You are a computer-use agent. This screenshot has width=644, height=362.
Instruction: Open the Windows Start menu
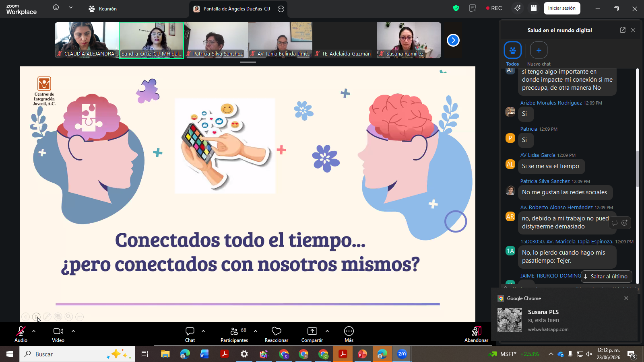click(x=10, y=354)
